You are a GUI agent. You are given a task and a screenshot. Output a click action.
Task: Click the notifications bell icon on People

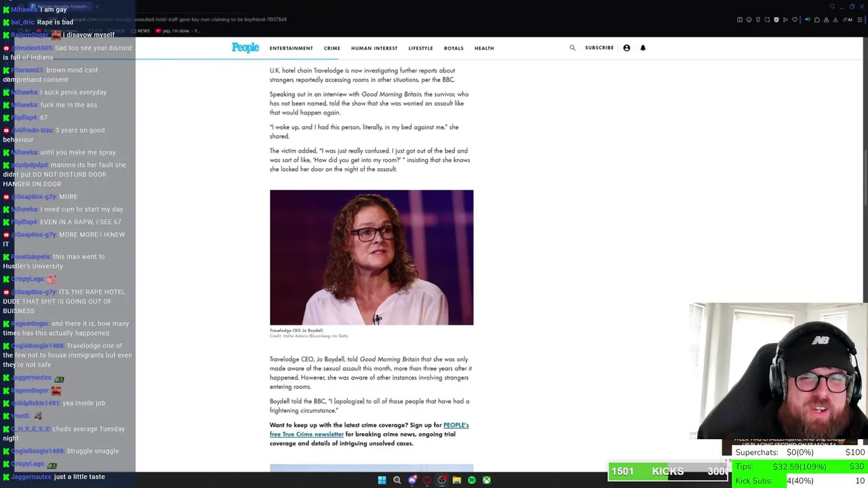[x=643, y=47]
